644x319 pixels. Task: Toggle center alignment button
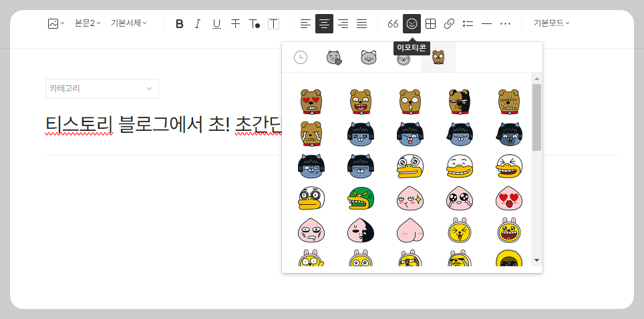[x=324, y=24]
